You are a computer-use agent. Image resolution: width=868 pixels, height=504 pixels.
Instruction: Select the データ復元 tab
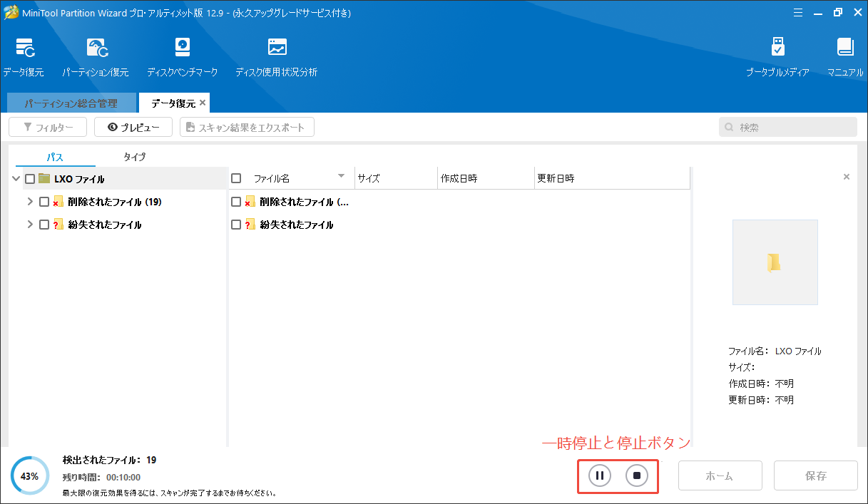(x=173, y=103)
